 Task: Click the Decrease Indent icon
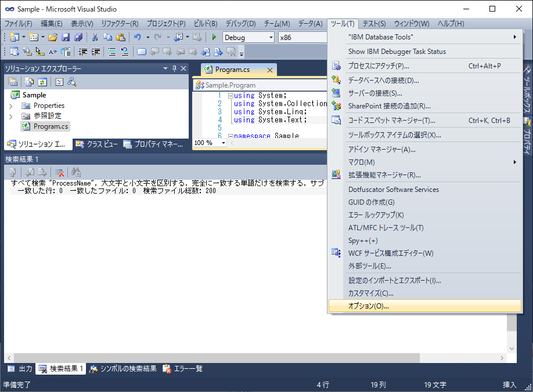coord(82,52)
